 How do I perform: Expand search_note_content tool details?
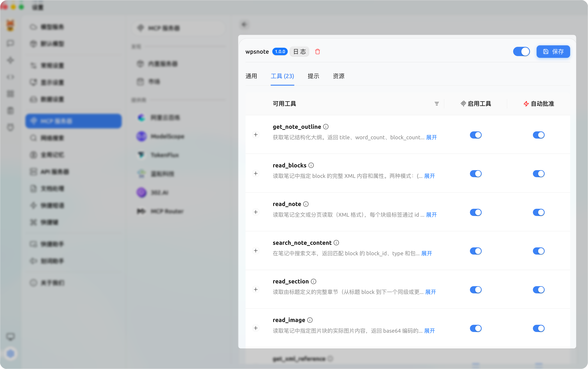click(x=256, y=251)
